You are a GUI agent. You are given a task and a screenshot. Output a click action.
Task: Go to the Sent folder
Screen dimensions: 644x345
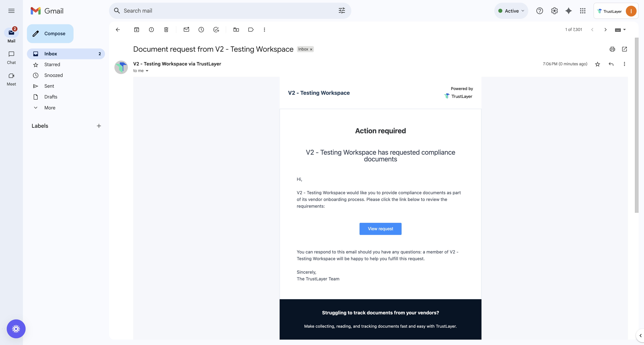pyautogui.click(x=49, y=86)
